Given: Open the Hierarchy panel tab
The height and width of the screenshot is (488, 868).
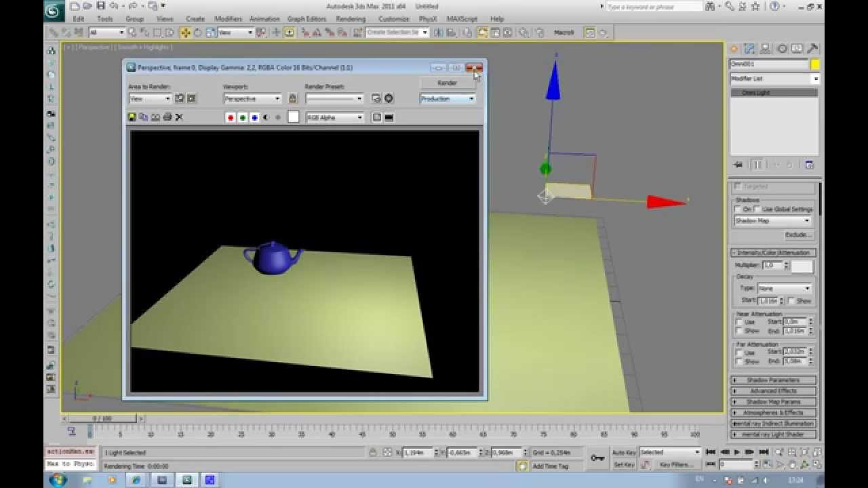Looking at the screenshot, I should coord(766,49).
